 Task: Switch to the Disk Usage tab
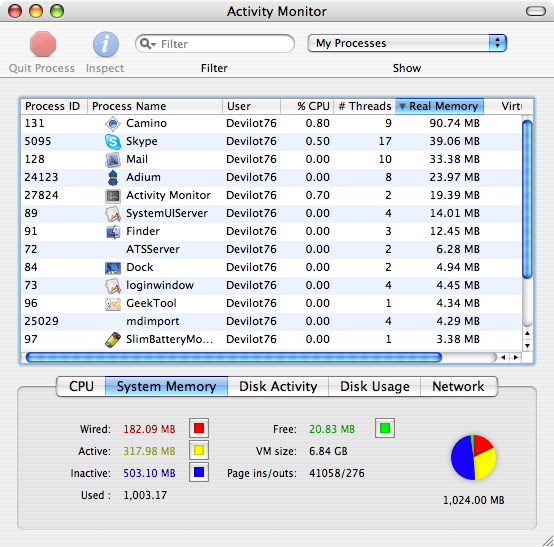point(375,386)
